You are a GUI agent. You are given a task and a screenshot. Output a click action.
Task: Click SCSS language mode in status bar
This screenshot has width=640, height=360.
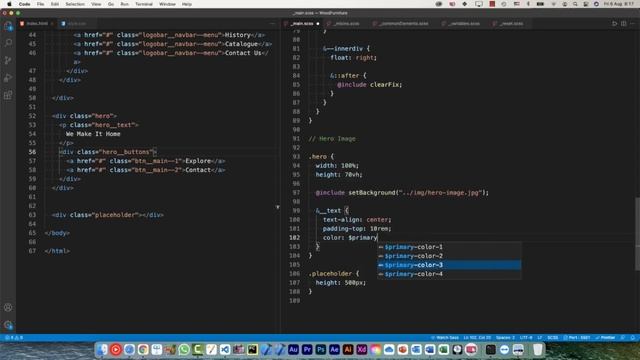click(553, 338)
